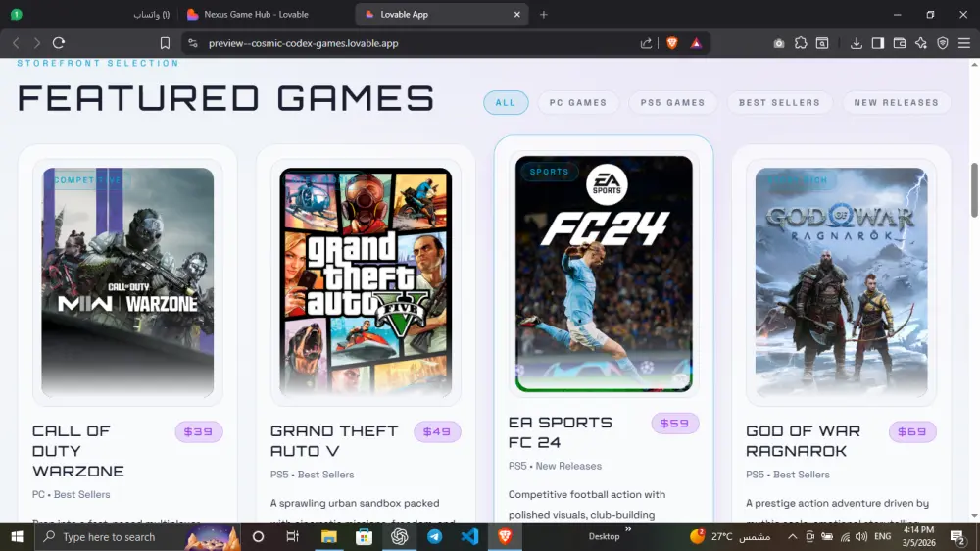Click the find-in-page toolbar icon
980x551 pixels.
click(822, 43)
